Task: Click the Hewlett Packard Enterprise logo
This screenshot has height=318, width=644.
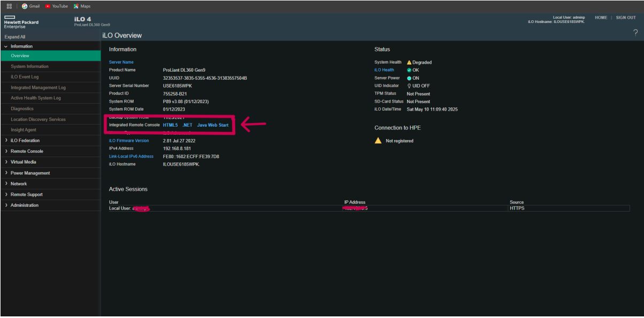Action: coord(21,22)
